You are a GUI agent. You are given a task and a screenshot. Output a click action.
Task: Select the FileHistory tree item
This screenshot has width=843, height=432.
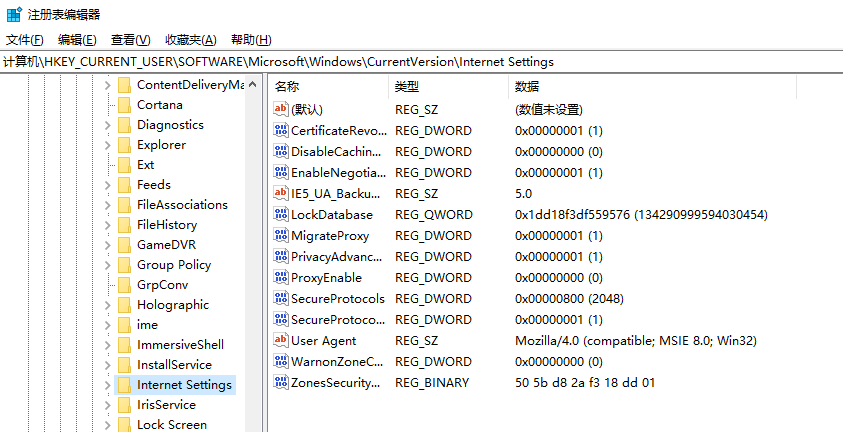[x=167, y=225]
